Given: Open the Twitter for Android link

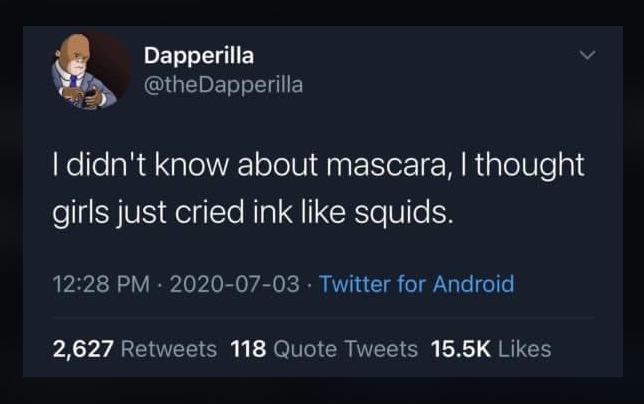Looking at the screenshot, I should click(x=417, y=285).
